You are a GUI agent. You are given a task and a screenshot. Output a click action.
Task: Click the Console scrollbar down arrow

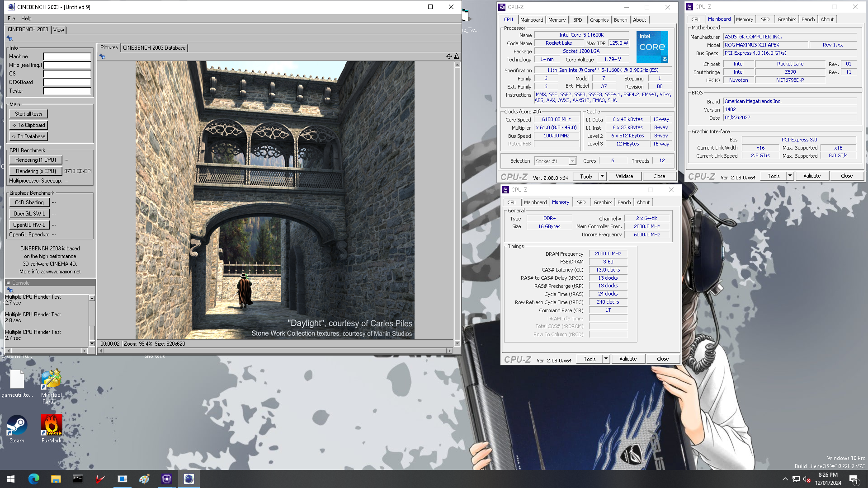point(92,343)
